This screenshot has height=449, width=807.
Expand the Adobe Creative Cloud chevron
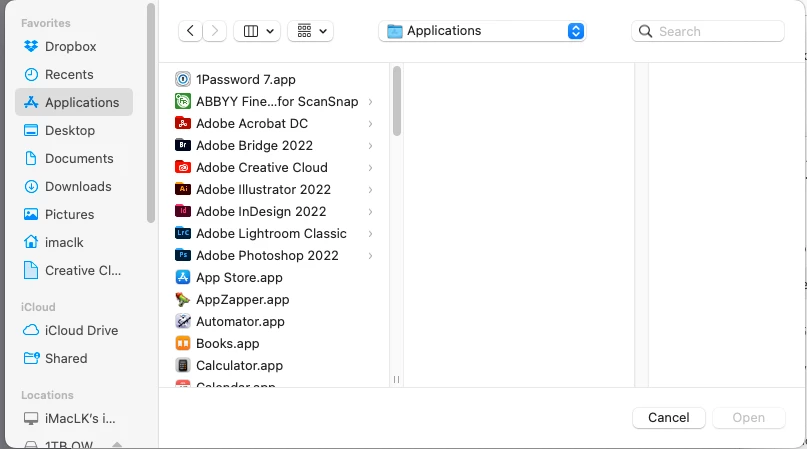pyautogui.click(x=370, y=168)
